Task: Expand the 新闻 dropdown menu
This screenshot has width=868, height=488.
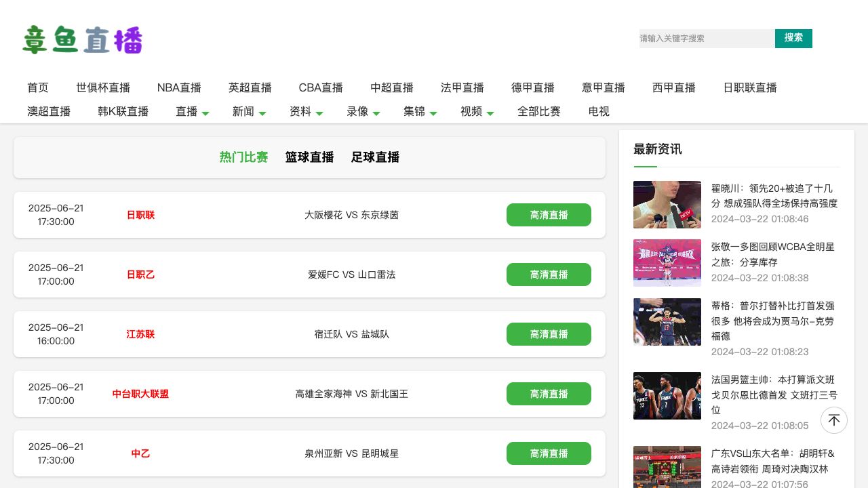Action: [x=249, y=112]
